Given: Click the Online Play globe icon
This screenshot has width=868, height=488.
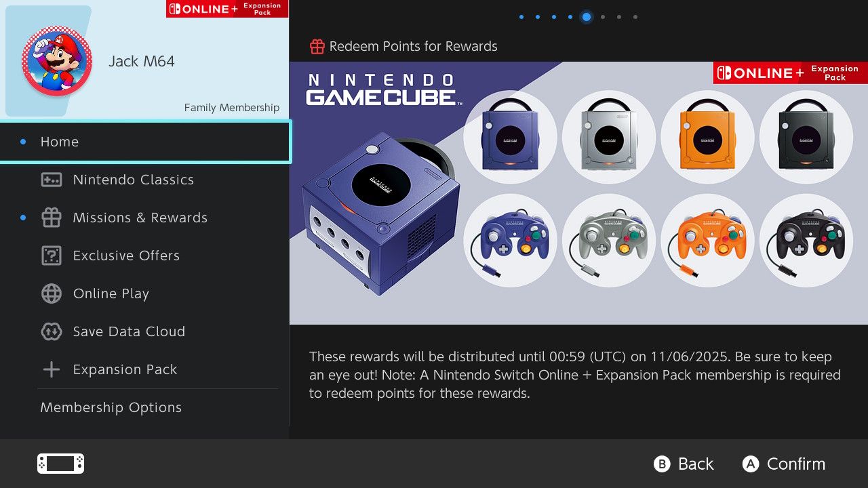Looking at the screenshot, I should click(x=52, y=293).
